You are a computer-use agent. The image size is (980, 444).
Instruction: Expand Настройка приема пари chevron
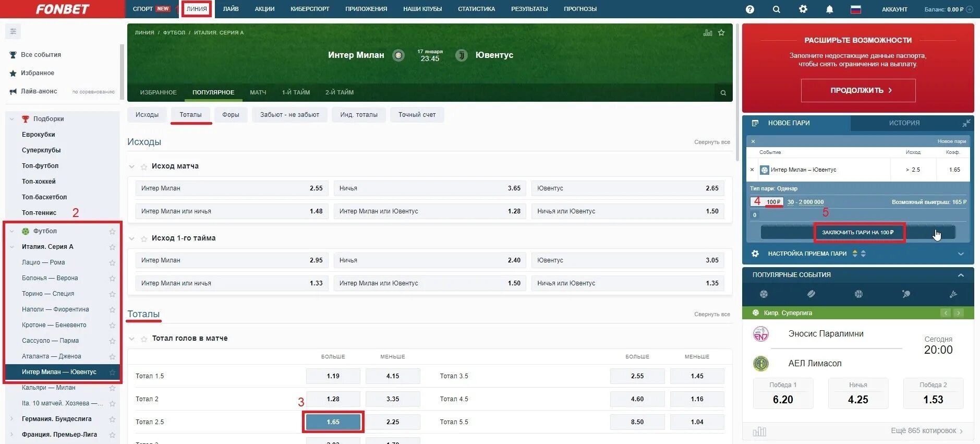coord(961,254)
